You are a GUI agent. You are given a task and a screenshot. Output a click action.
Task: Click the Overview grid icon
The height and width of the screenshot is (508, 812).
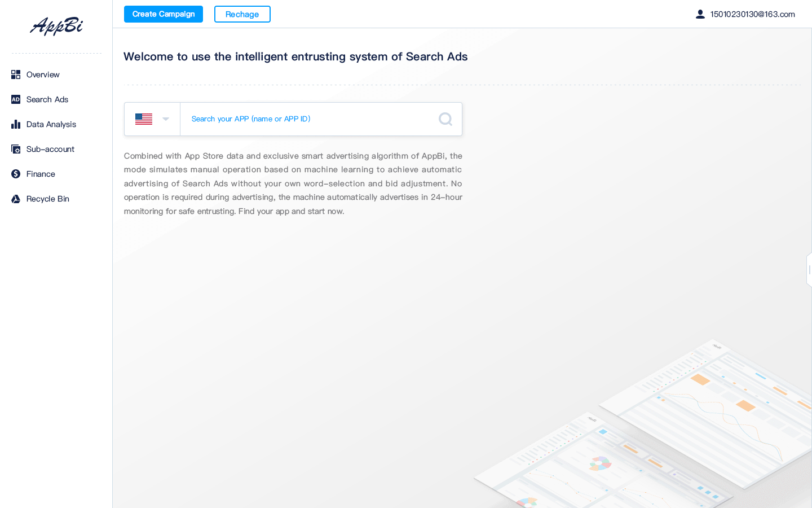[x=16, y=75]
